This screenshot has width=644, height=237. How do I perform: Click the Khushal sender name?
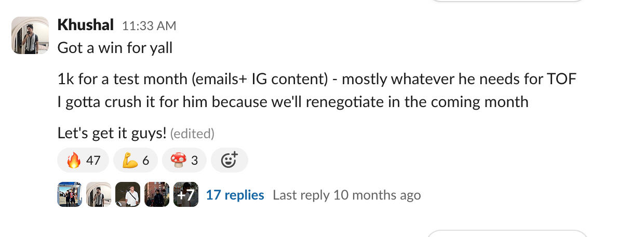[x=85, y=24]
